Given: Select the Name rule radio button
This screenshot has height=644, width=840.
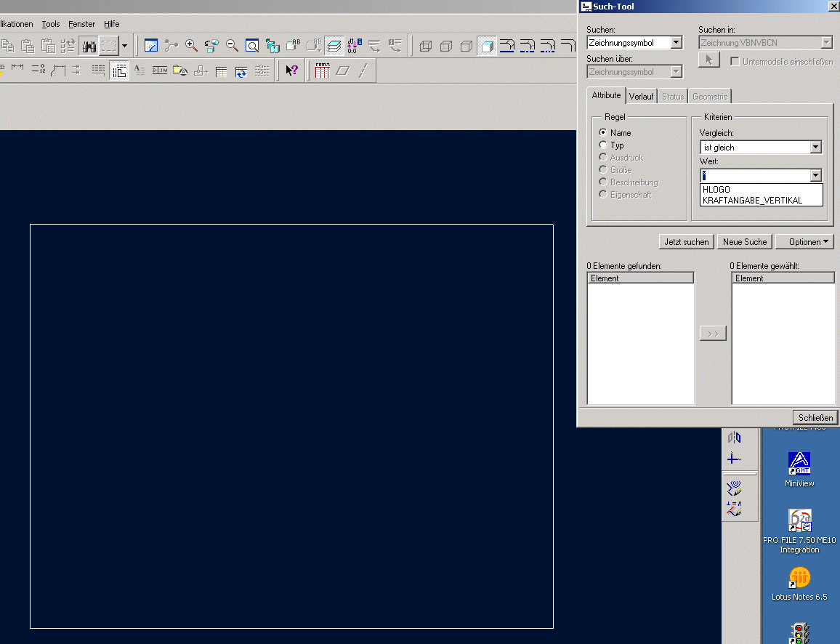Looking at the screenshot, I should point(603,132).
